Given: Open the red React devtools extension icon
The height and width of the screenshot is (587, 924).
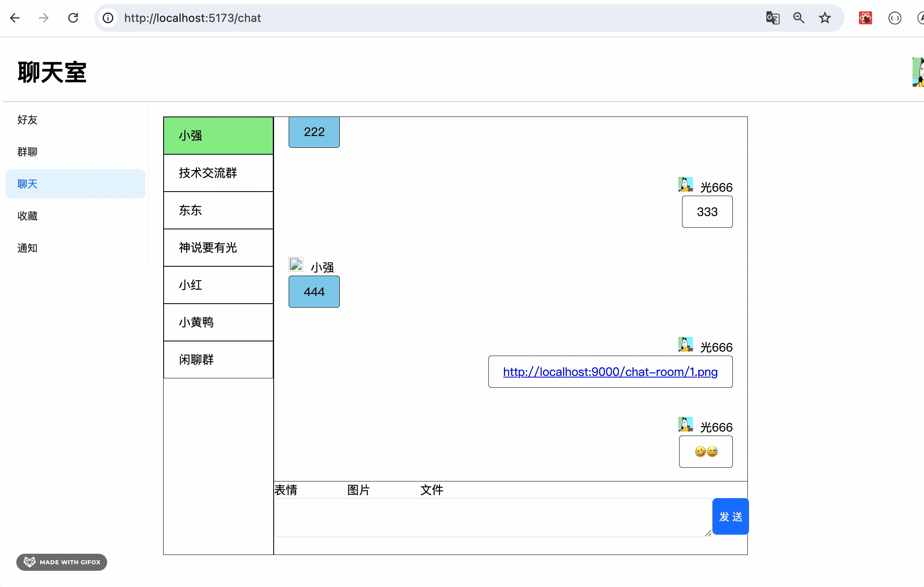Looking at the screenshot, I should point(865,18).
